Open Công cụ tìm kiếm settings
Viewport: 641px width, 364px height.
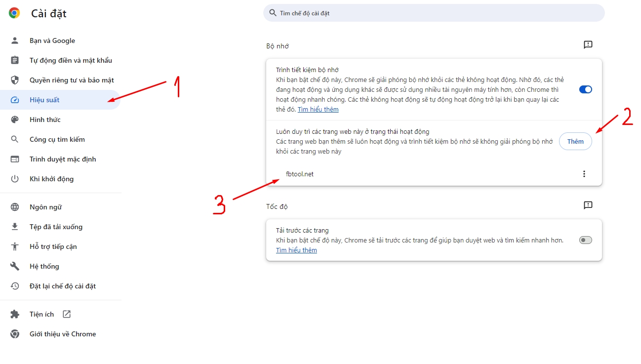point(57,139)
